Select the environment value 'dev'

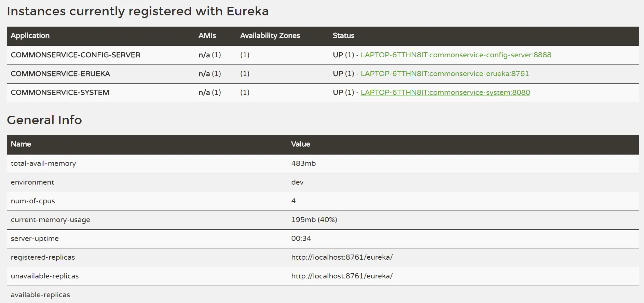click(x=297, y=182)
